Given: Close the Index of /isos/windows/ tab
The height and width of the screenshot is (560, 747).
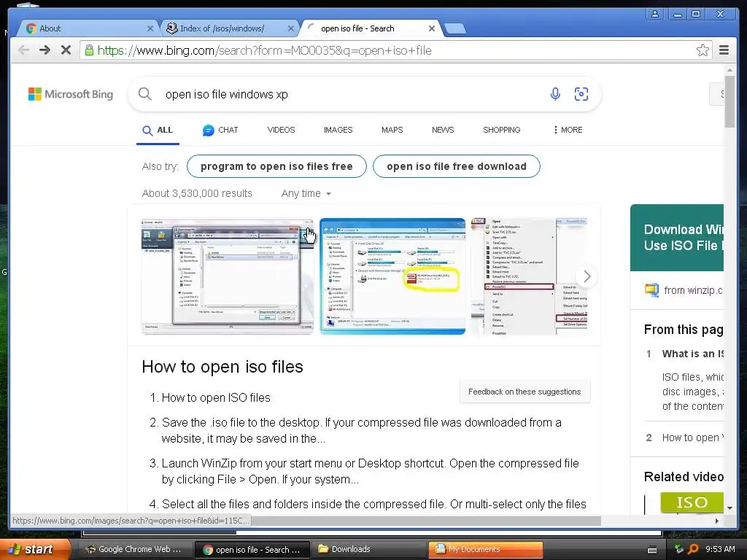Looking at the screenshot, I should click(x=290, y=28).
